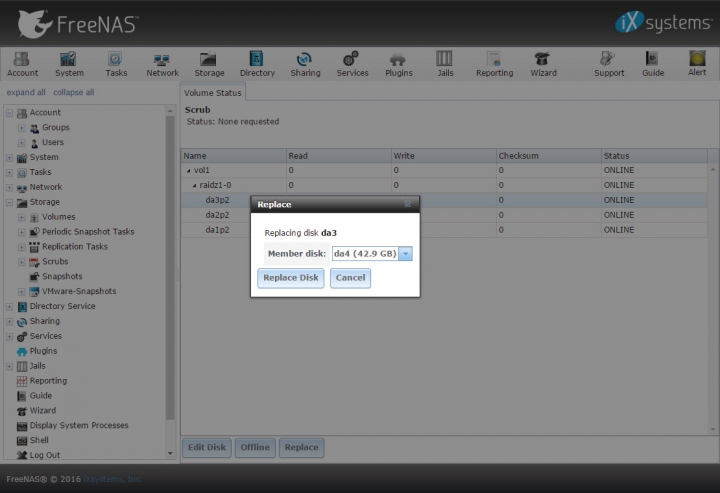Click the iXsystems logo
This screenshot has height=493, width=720.
pyautogui.click(x=663, y=22)
